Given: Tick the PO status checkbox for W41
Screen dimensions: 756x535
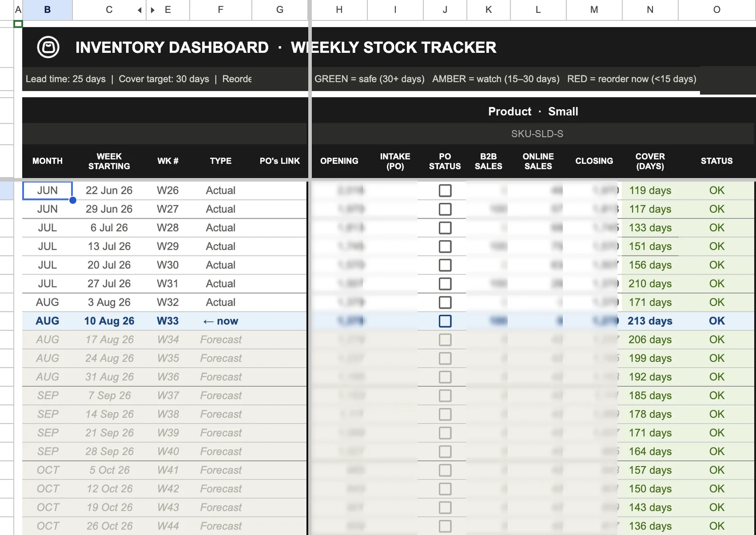Looking at the screenshot, I should click(445, 471).
